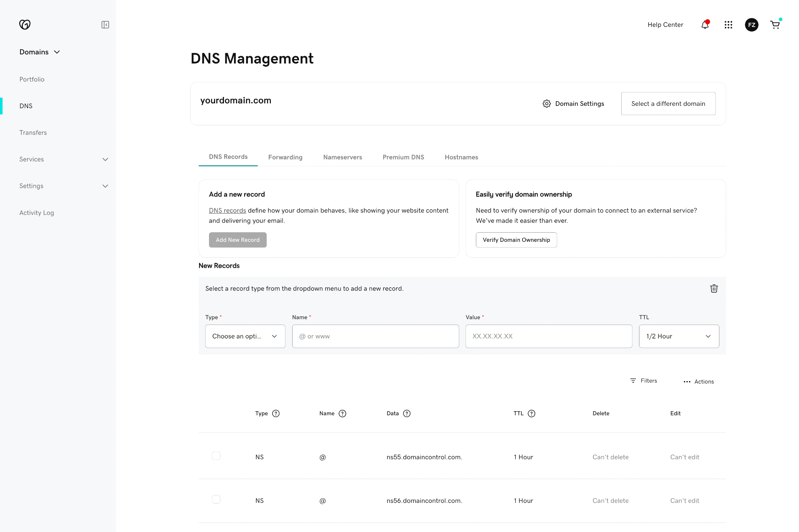The image size is (799, 532).
Task: Open the notifications bell
Action: [705, 25]
